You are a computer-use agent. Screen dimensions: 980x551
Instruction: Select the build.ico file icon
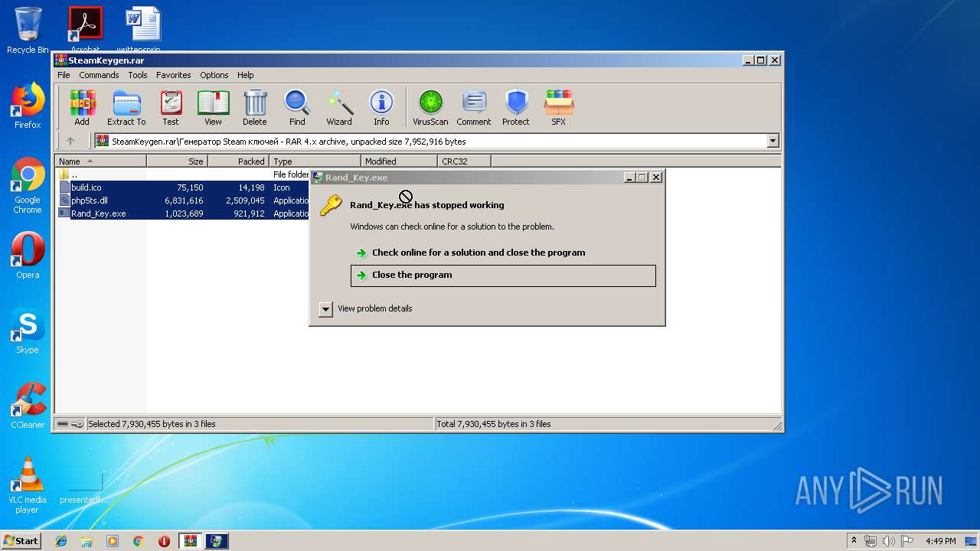[64, 187]
